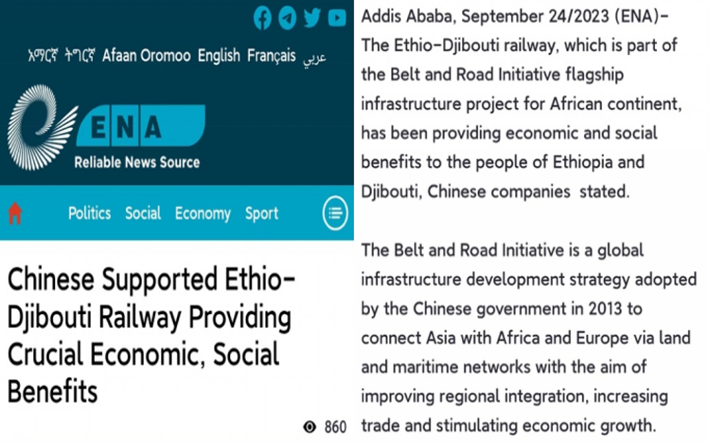Switch site to Français
This screenshot has width=709, height=443.
[x=271, y=56]
